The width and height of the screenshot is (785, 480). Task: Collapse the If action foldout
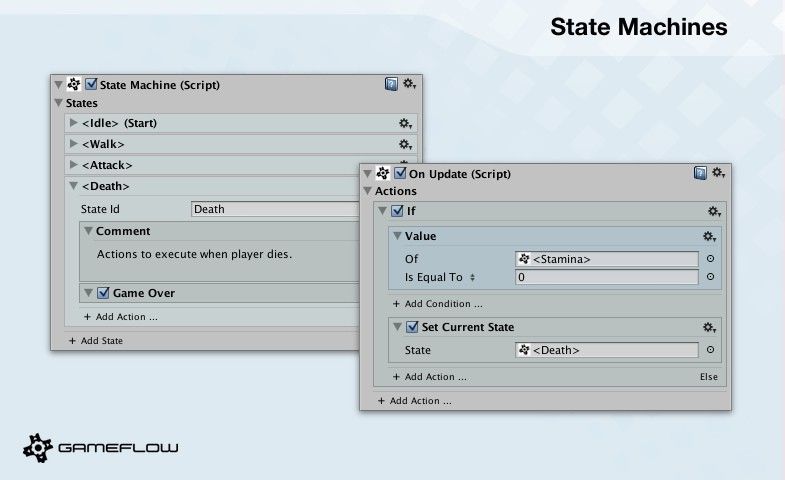pos(382,211)
